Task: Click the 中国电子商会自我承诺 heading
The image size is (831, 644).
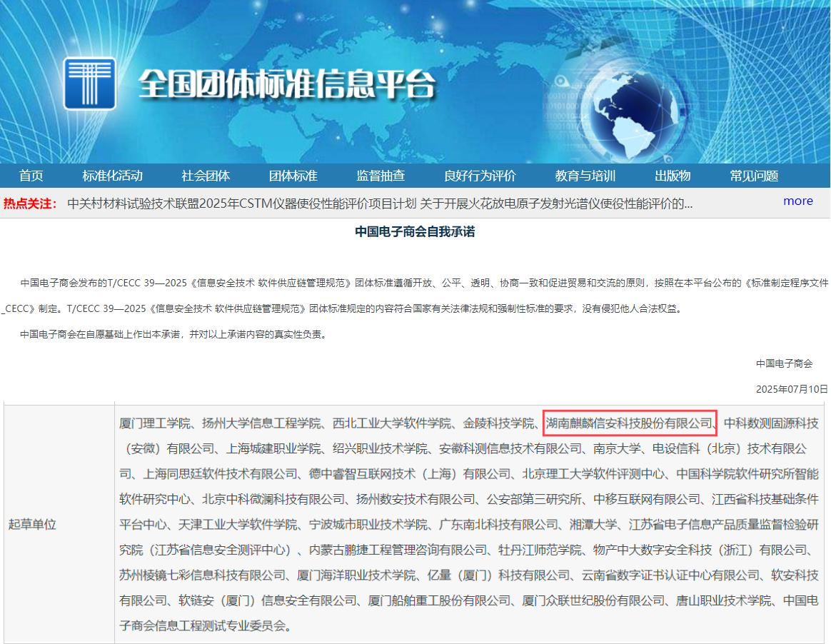Action: (415, 232)
